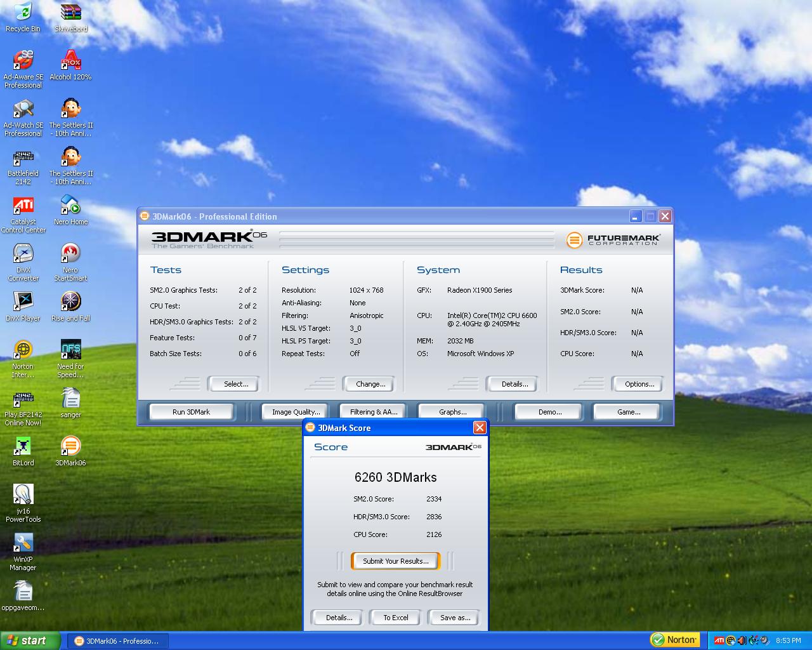Viewport: 812px width, 650px height.
Task: Export score To Excel
Action: click(395, 618)
